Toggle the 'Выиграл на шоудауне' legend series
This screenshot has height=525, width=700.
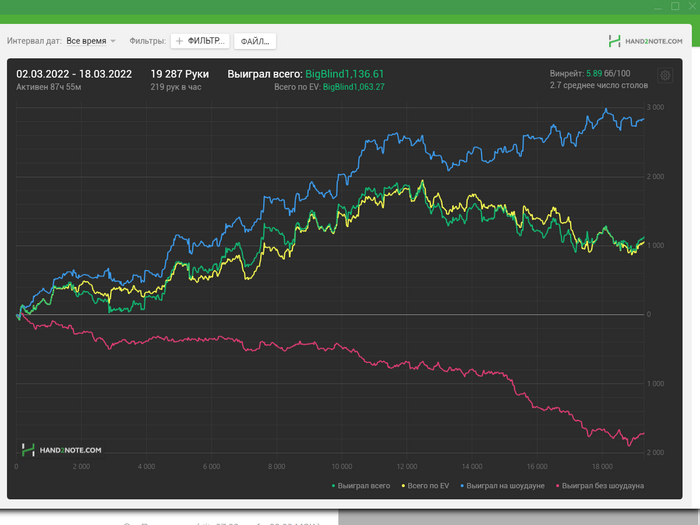(x=503, y=486)
